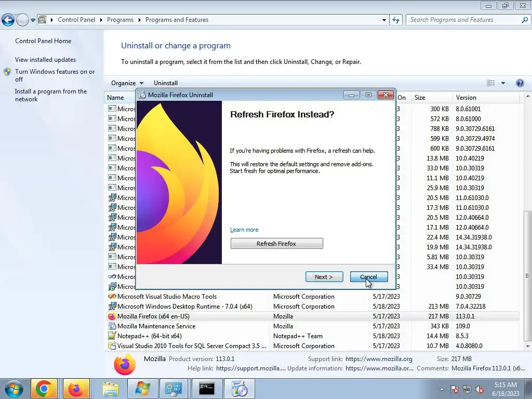Click the Firefox uninstall dialog title icon

(142, 95)
